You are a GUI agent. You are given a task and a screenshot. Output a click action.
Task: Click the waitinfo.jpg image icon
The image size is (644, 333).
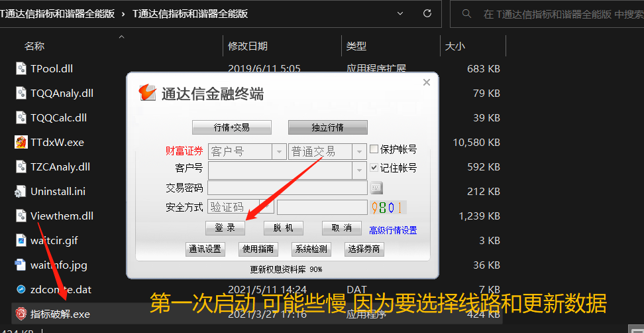[x=21, y=265]
